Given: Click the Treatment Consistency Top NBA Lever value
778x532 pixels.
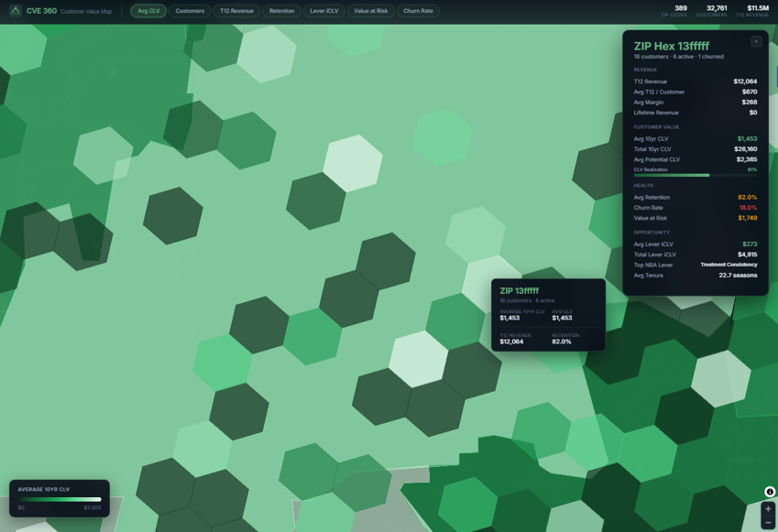Looking at the screenshot, I should (730, 264).
